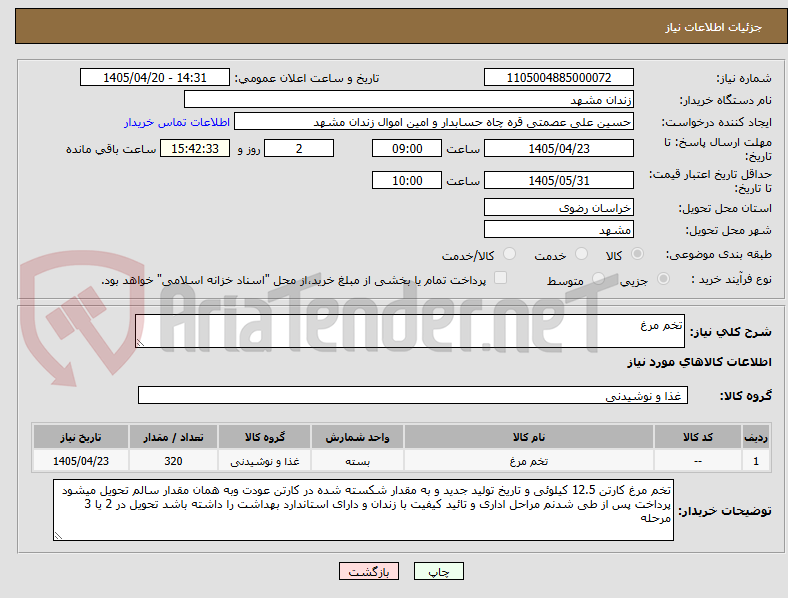Image resolution: width=788 pixels, height=598 pixels.
Task: Click the چاپ print button
Action: (x=439, y=571)
